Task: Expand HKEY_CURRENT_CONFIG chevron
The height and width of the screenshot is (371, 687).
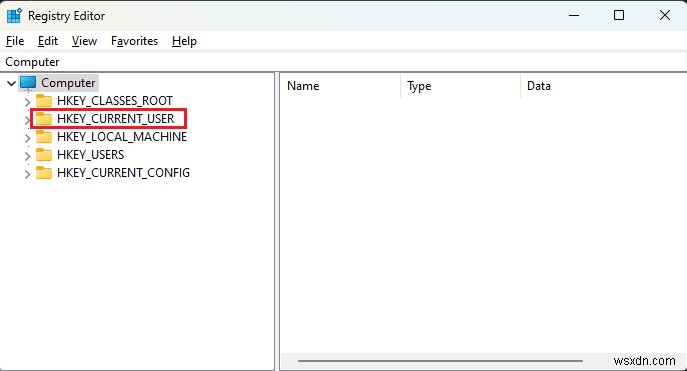Action: [x=27, y=174]
